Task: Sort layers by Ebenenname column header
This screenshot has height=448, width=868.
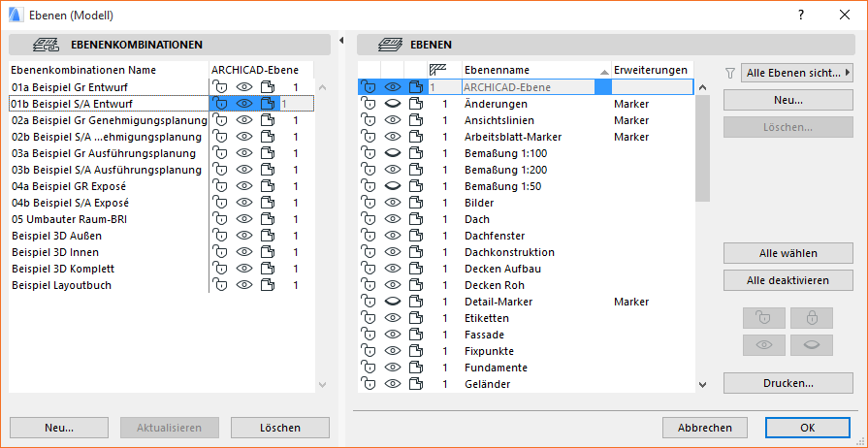Action: (536, 70)
